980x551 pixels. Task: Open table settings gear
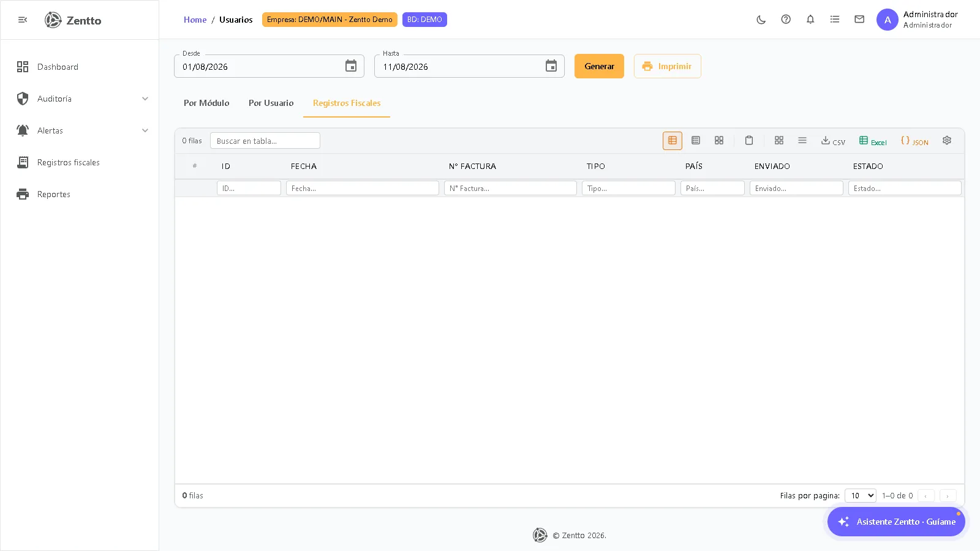[947, 140]
